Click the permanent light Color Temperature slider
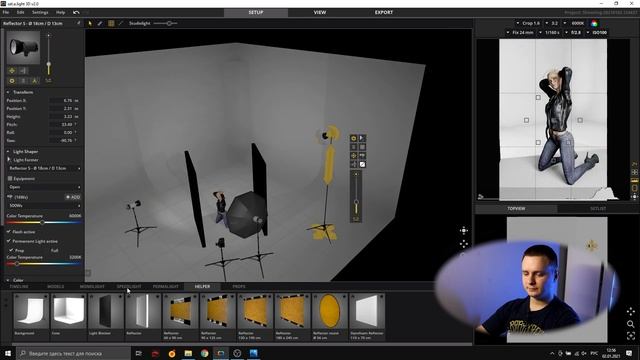Image resolution: width=640 pixels, height=360 pixels. (44, 264)
